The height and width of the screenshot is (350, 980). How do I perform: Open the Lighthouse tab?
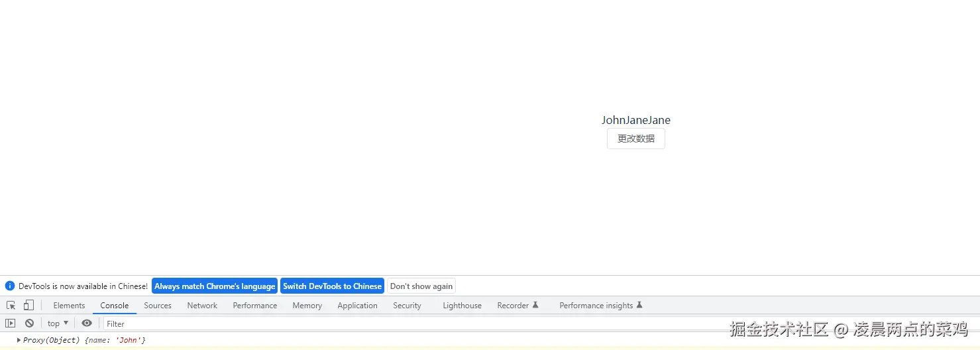[462, 306]
